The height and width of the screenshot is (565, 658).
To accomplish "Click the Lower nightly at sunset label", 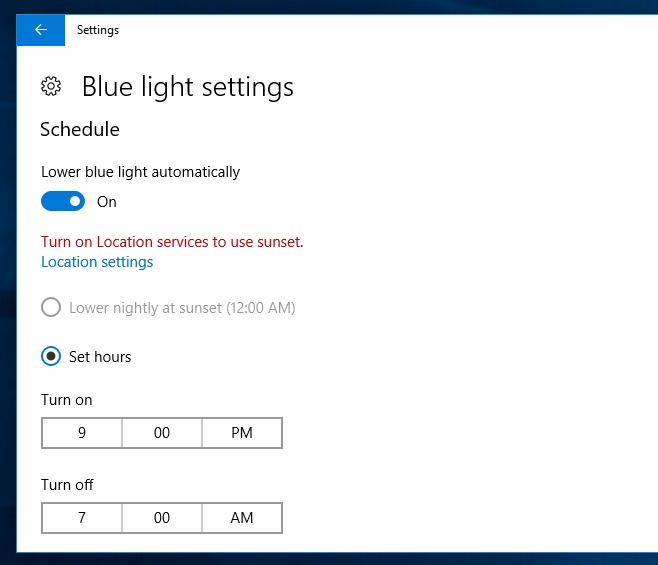I will coord(182,308).
